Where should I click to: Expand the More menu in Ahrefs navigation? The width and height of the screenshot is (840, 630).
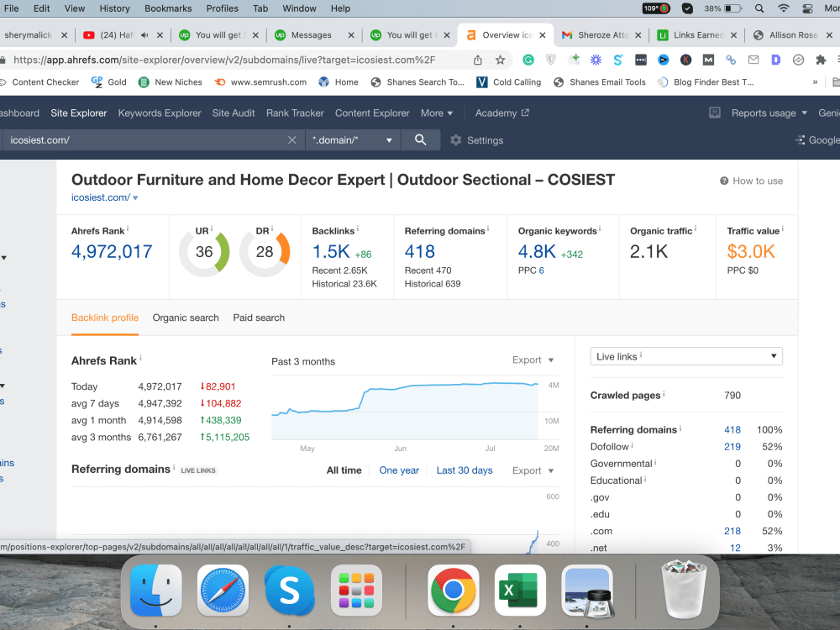[x=437, y=113]
